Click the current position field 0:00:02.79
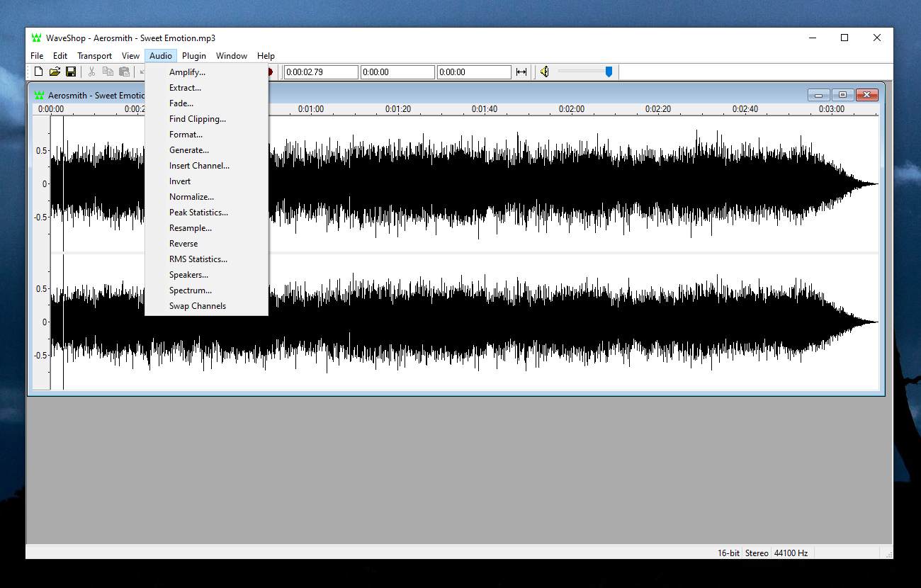This screenshot has width=921, height=588. click(321, 72)
